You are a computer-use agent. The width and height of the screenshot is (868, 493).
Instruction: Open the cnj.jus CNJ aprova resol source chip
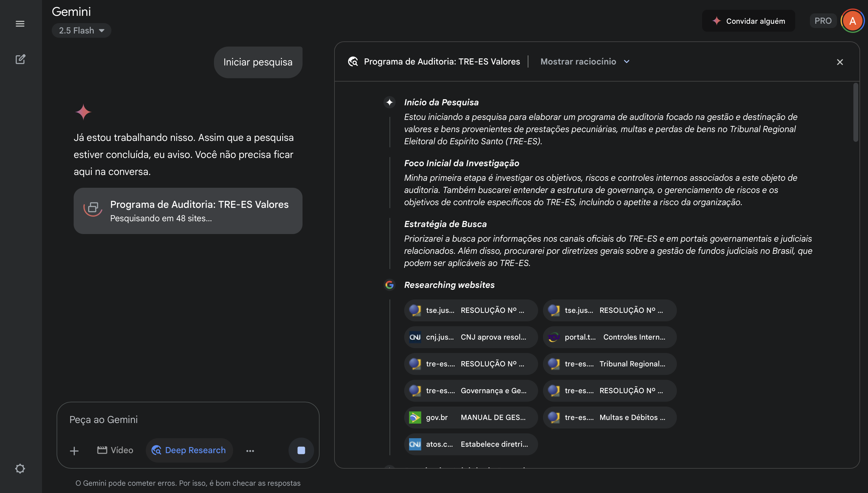pyautogui.click(x=471, y=337)
